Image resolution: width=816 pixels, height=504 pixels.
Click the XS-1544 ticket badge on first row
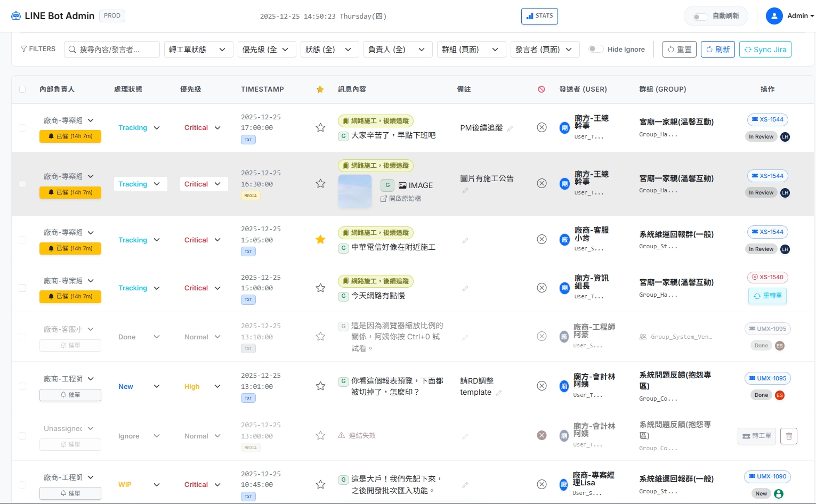767,119
